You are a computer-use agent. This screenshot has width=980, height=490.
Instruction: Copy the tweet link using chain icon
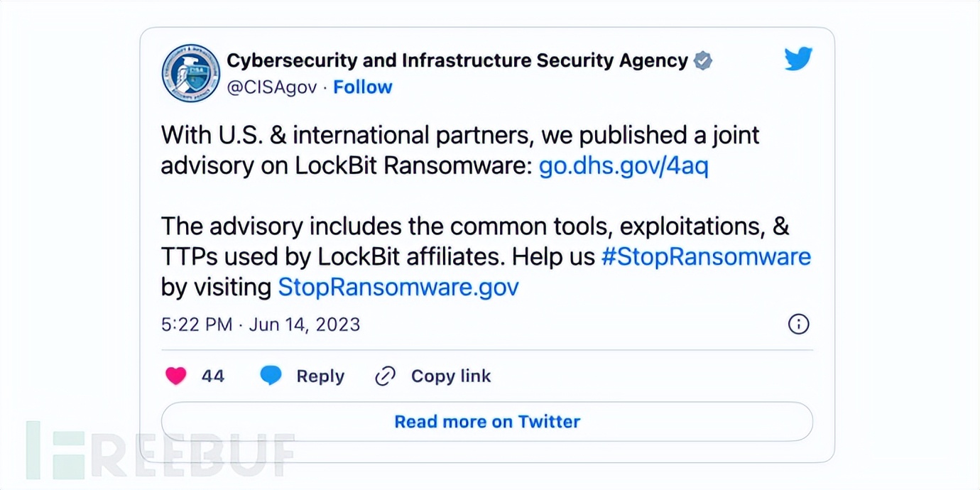pos(385,375)
